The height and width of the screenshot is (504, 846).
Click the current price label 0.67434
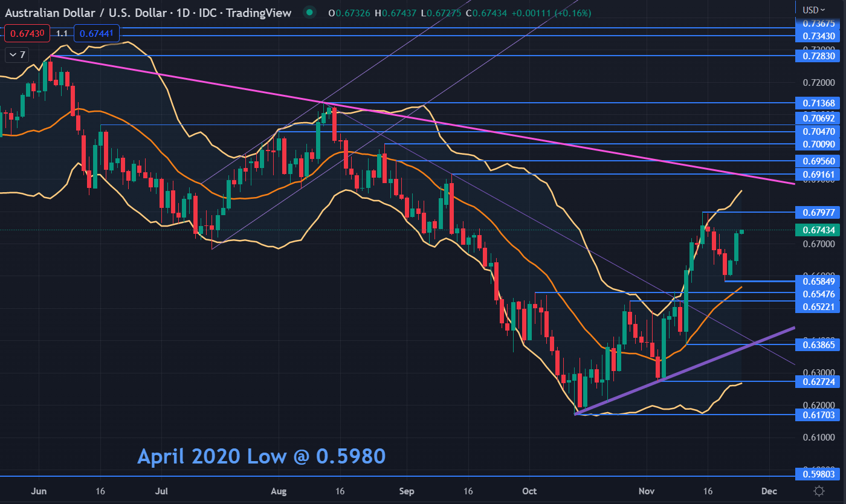click(x=819, y=230)
